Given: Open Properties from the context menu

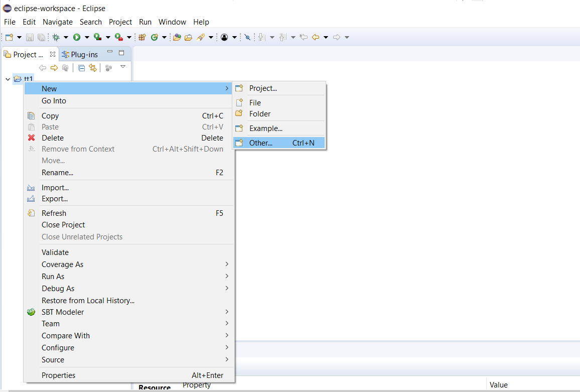Looking at the screenshot, I should click(x=128, y=375).
